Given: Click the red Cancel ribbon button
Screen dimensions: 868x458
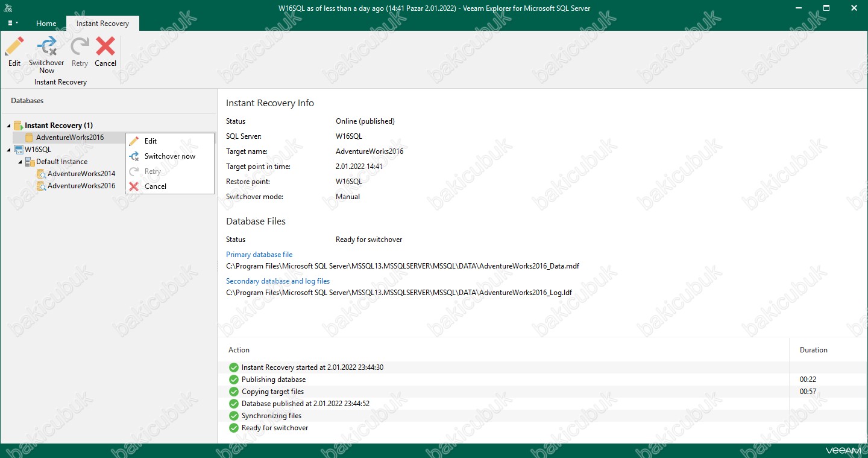Looking at the screenshot, I should coord(105,52).
